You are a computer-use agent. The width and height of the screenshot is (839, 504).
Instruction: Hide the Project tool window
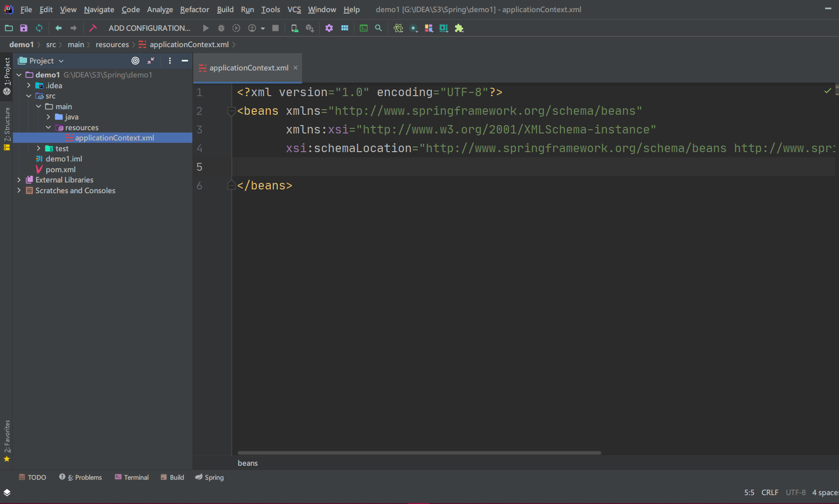click(x=185, y=61)
